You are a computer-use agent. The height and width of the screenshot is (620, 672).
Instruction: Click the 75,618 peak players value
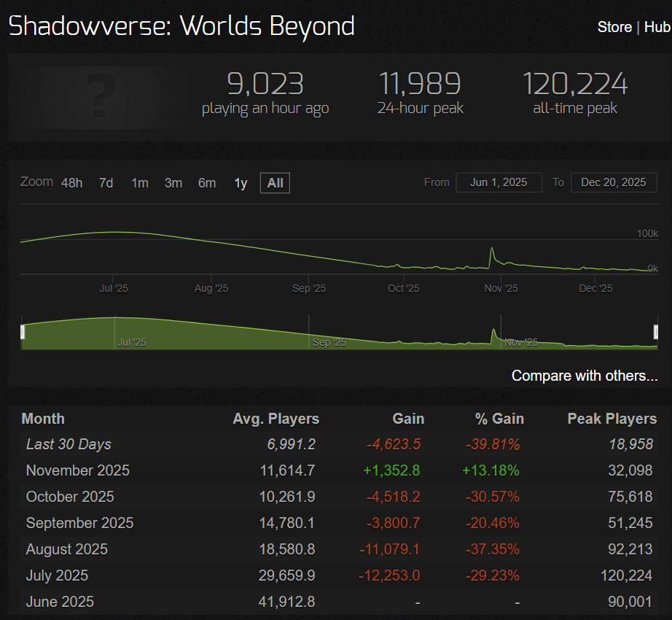pos(630,497)
